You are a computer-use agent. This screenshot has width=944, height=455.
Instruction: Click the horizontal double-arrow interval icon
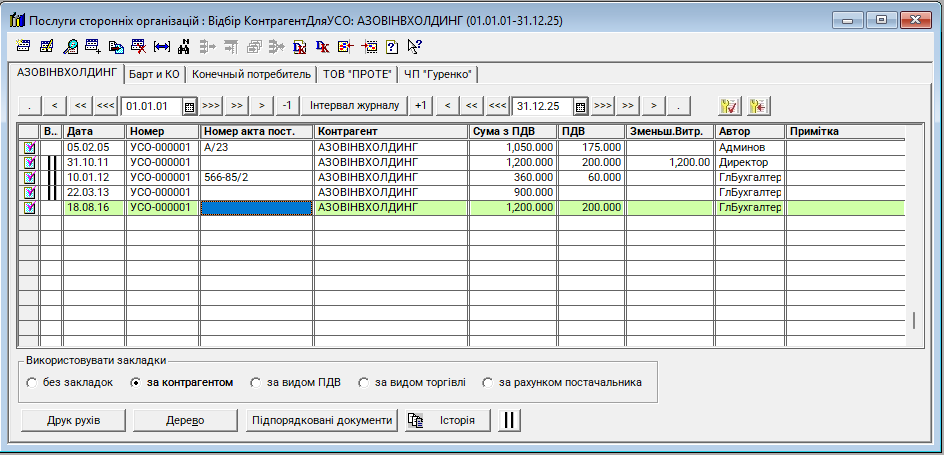pos(161,46)
